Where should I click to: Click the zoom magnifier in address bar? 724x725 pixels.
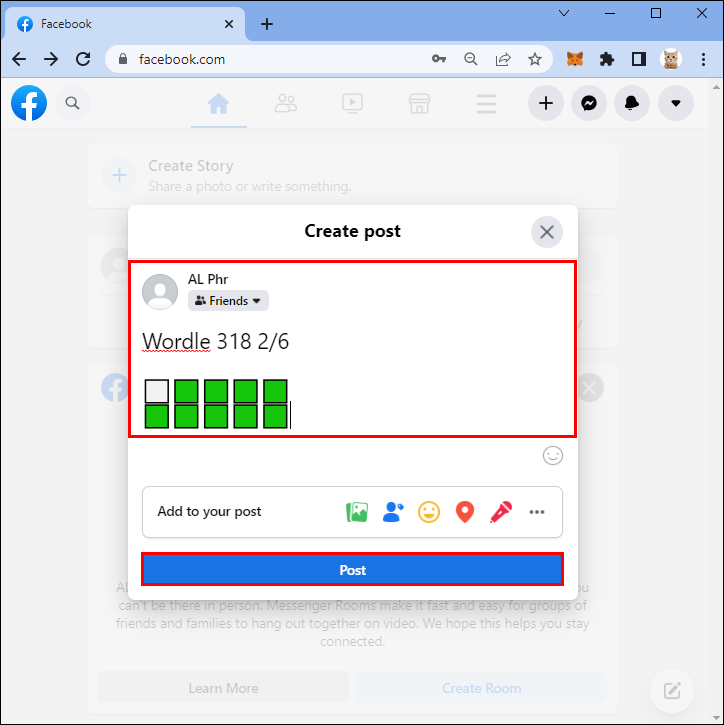click(x=471, y=59)
